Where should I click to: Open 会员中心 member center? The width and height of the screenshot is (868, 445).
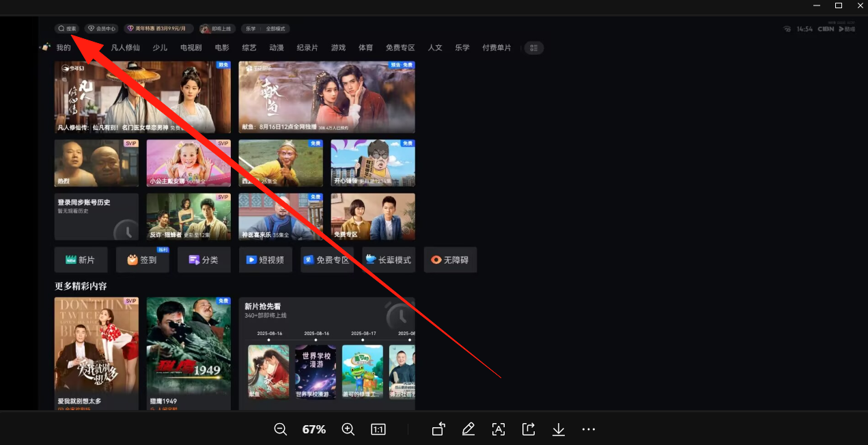pyautogui.click(x=102, y=29)
